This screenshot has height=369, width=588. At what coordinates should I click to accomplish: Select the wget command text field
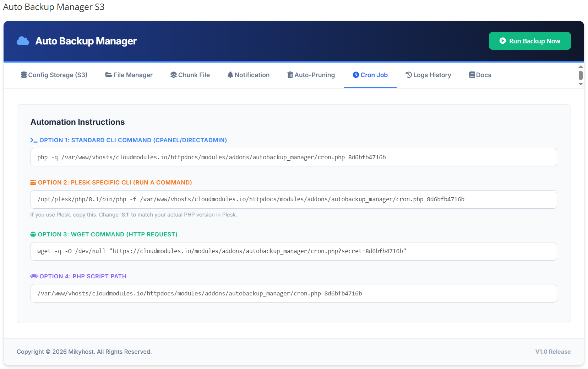tap(294, 251)
